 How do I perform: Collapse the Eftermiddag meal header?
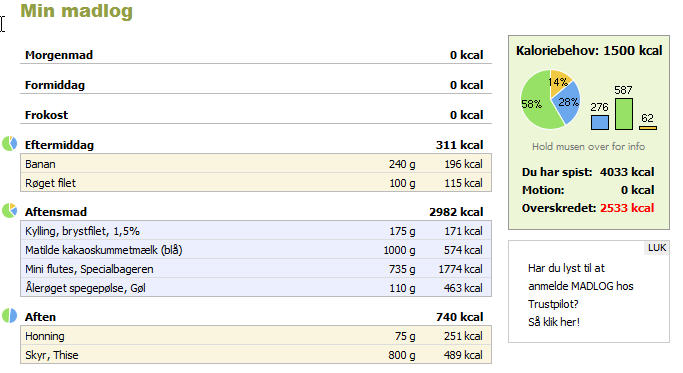(x=256, y=145)
